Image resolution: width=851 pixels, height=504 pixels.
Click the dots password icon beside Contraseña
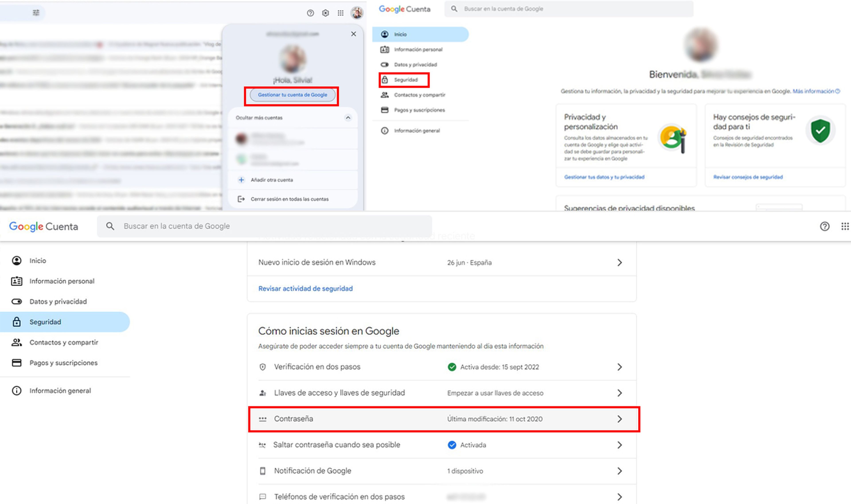click(x=263, y=419)
